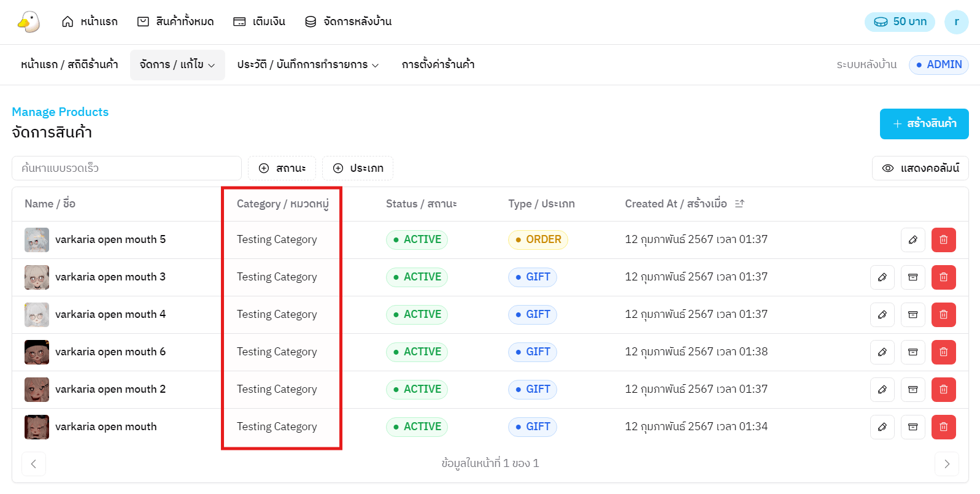980x494 pixels.
Task: Edit varkaria open mouth 3 with pencil icon
Action: 882,277
